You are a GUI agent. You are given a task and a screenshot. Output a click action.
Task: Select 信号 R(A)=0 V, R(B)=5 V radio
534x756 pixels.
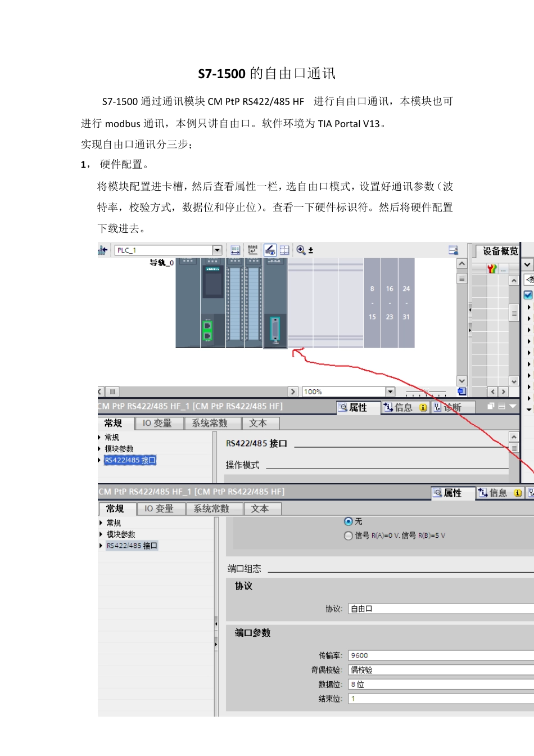pos(349,535)
